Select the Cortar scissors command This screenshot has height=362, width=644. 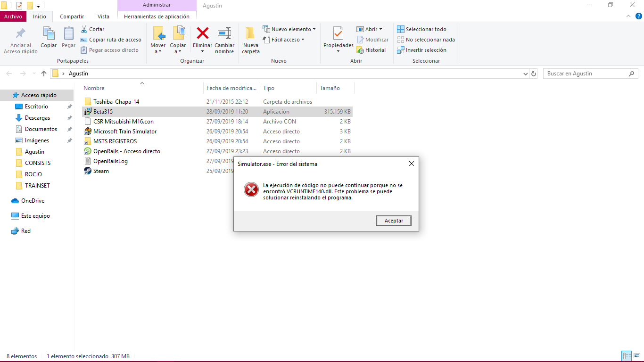click(92, 29)
